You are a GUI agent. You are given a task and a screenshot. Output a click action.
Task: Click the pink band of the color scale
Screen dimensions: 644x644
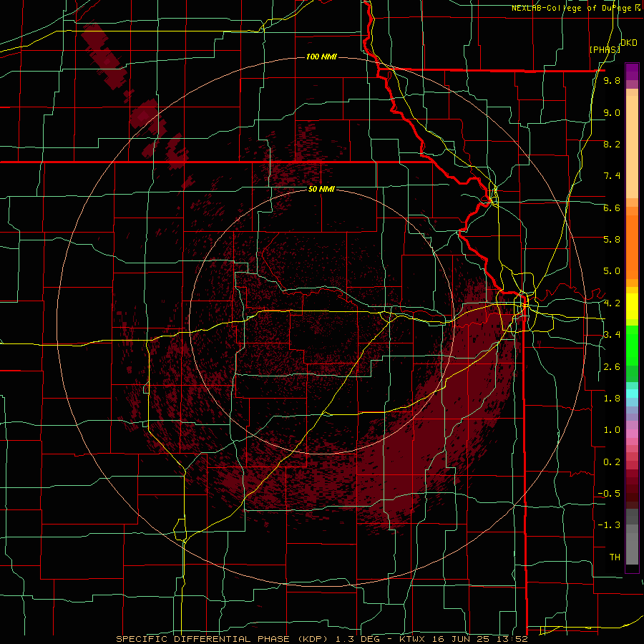[x=632, y=434]
